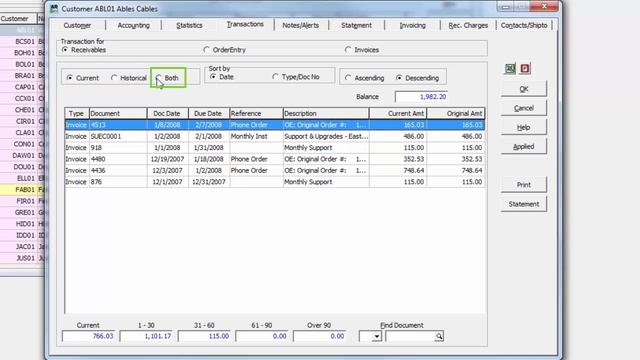The image size is (640, 360).
Task: Select customer GRE01 in background list
Action: tap(22, 213)
